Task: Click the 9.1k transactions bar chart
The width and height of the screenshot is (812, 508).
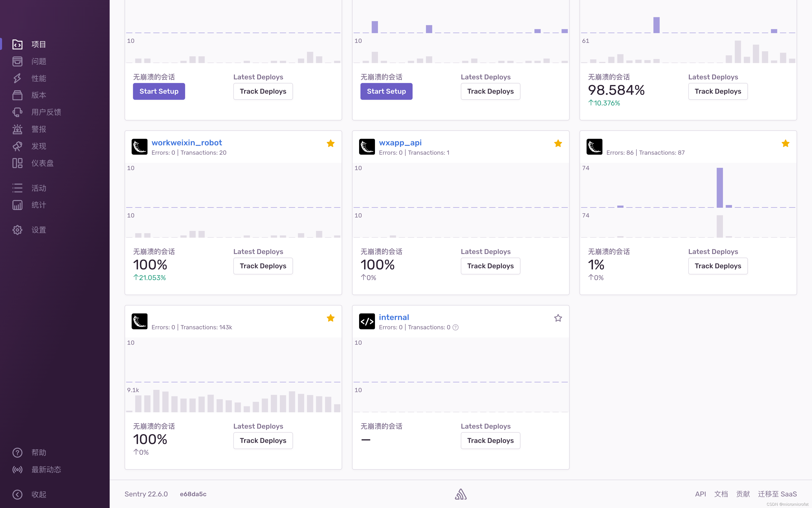Action: tap(233, 401)
